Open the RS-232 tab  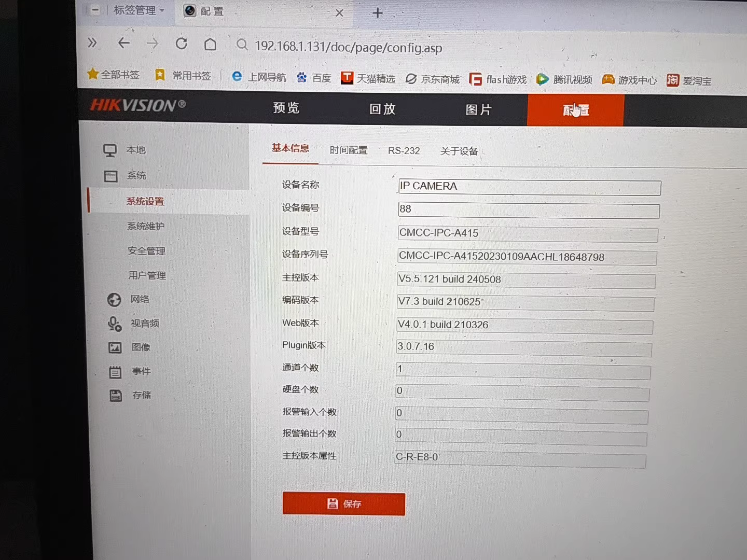point(404,150)
